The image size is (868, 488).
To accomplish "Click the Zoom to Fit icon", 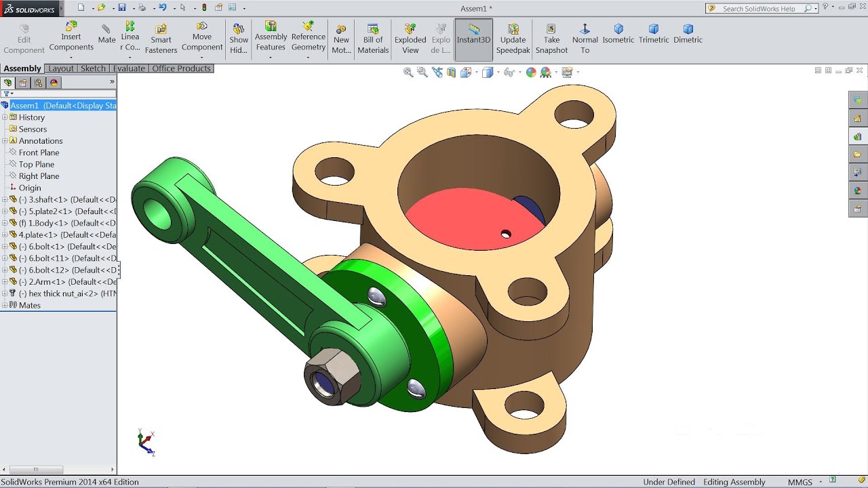I will coord(408,72).
